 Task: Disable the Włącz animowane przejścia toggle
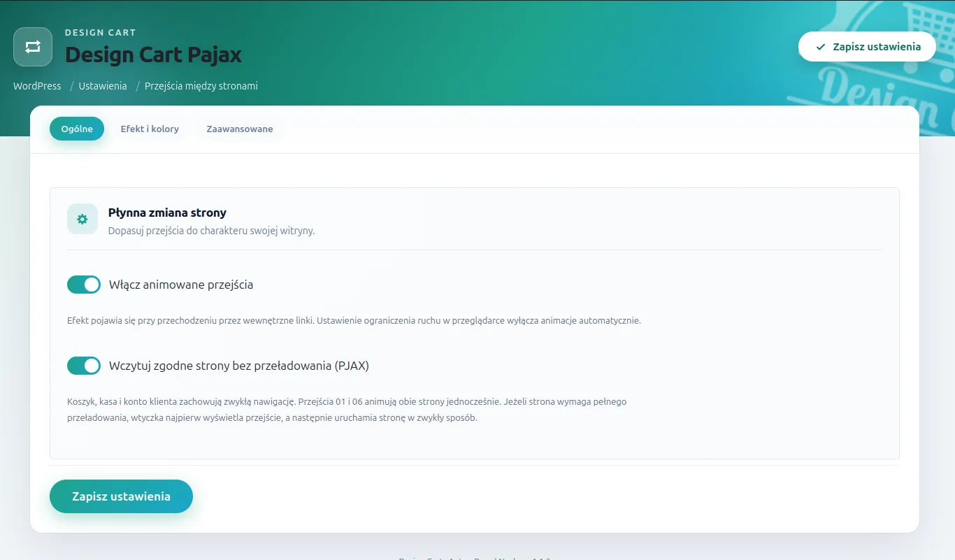[84, 285]
